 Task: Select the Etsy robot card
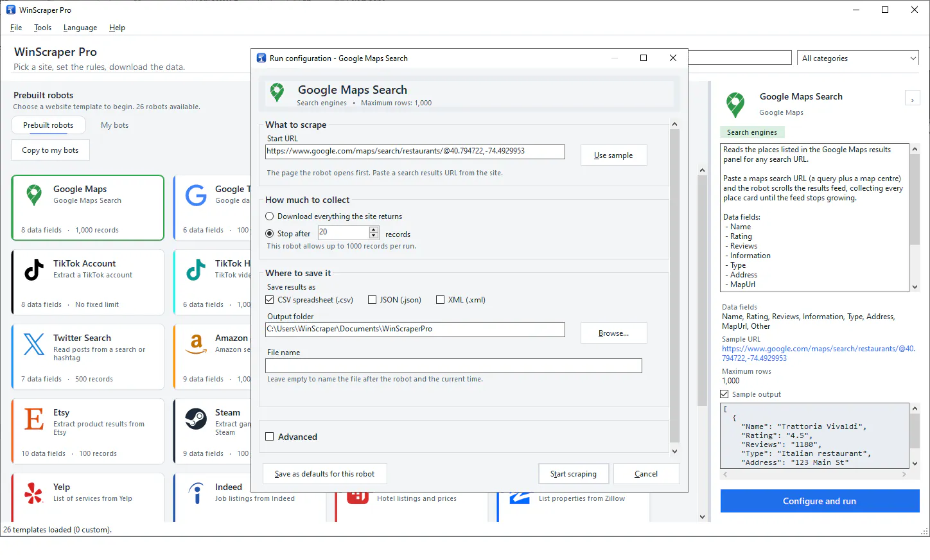click(88, 431)
